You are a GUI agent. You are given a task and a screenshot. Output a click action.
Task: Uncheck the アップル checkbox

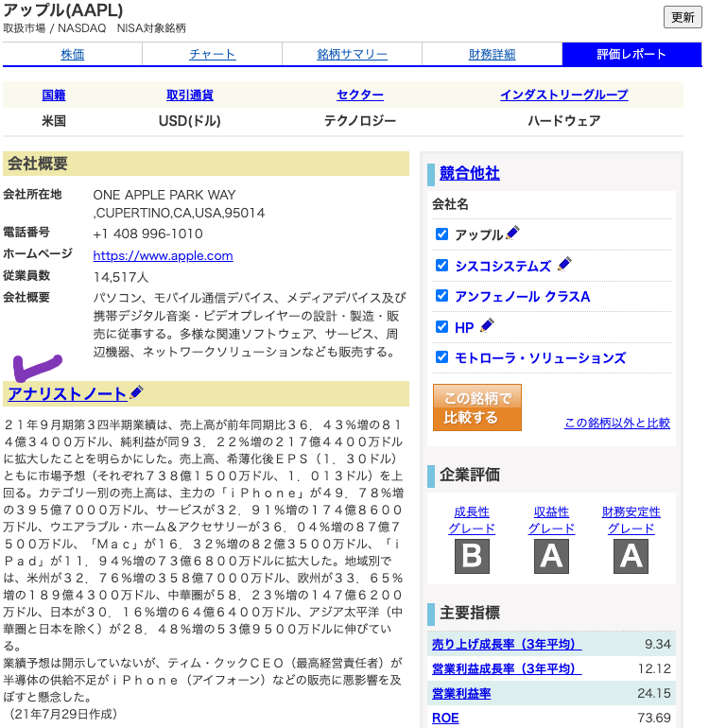tap(442, 234)
